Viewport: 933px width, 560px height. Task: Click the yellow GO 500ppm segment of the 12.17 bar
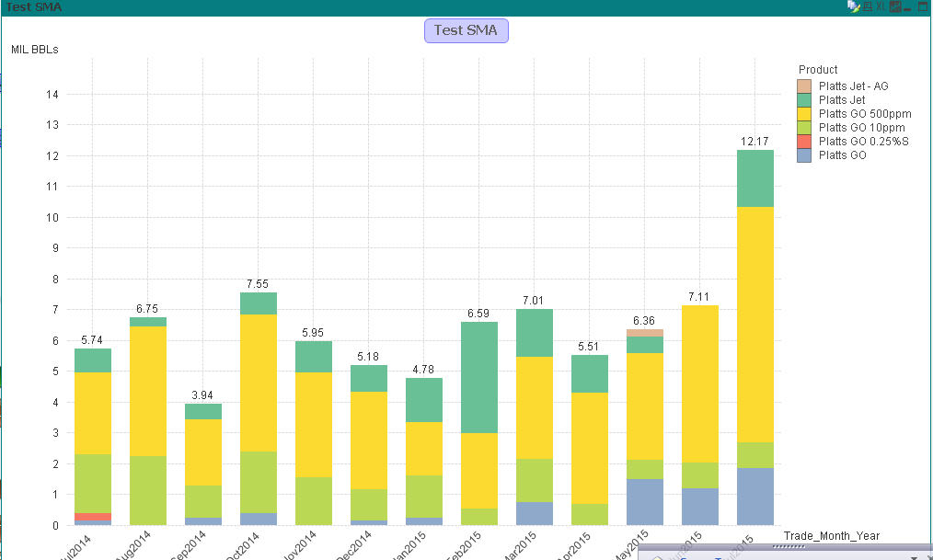pyautogui.click(x=755, y=325)
